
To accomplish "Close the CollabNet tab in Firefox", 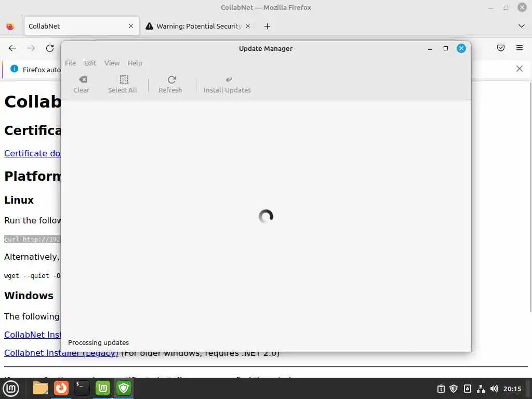I will tap(131, 26).
